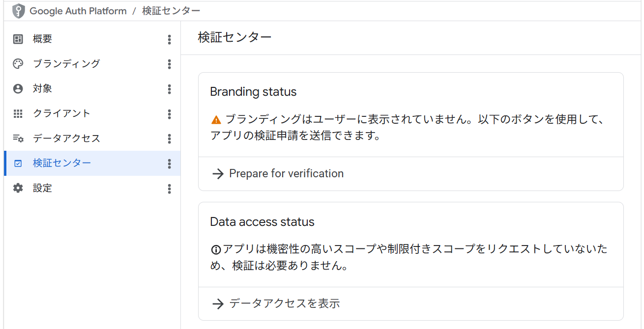Click the arrow before Prepare for verification
The image size is (644, 329).
click(x=218, y=174)
